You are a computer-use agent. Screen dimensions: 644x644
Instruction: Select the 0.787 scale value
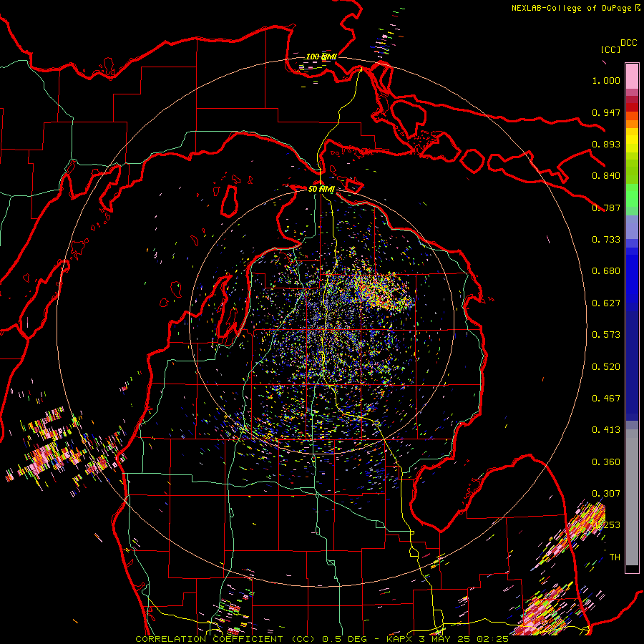tap(606, 208)
